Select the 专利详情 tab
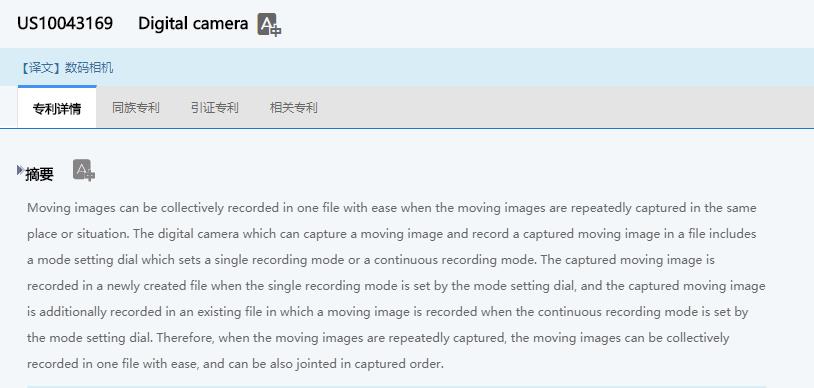Image resolution: width=814 pixels, height=388 pixels. pyautogui.click(x=57, y=108)
